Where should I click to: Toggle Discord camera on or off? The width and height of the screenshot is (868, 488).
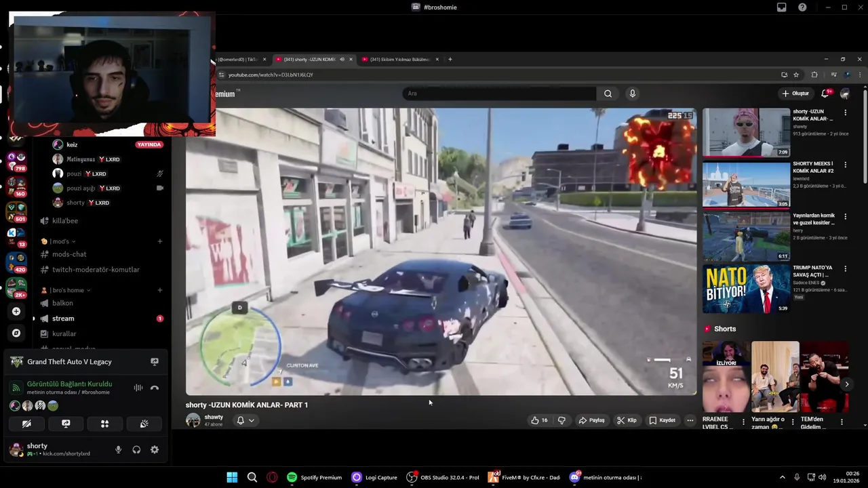coord(26,424)
